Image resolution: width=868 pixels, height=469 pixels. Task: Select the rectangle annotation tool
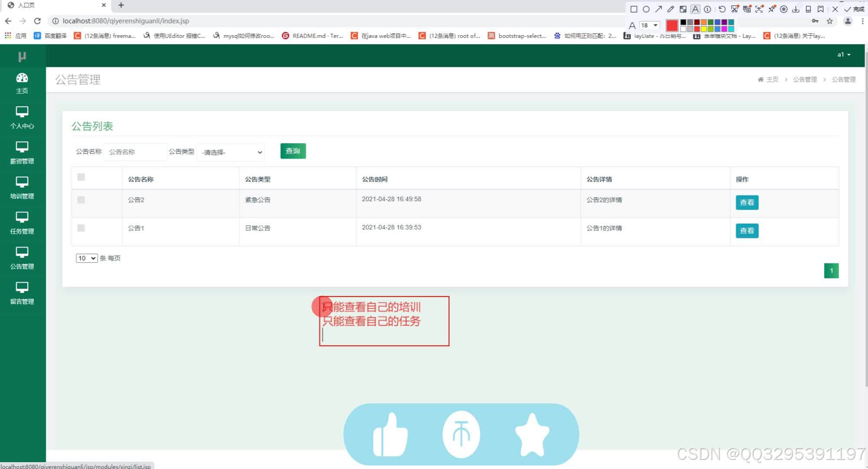tap(634, 9)
